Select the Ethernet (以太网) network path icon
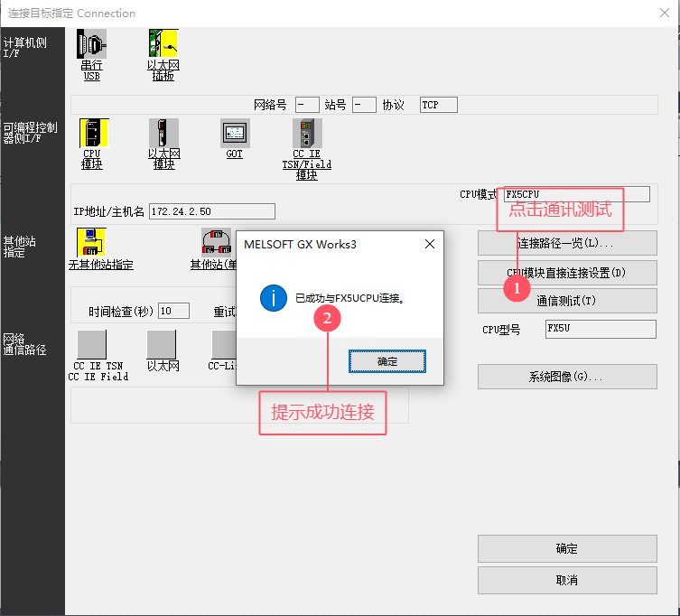This screenshot has width=680, height=616. click(162, 344)
